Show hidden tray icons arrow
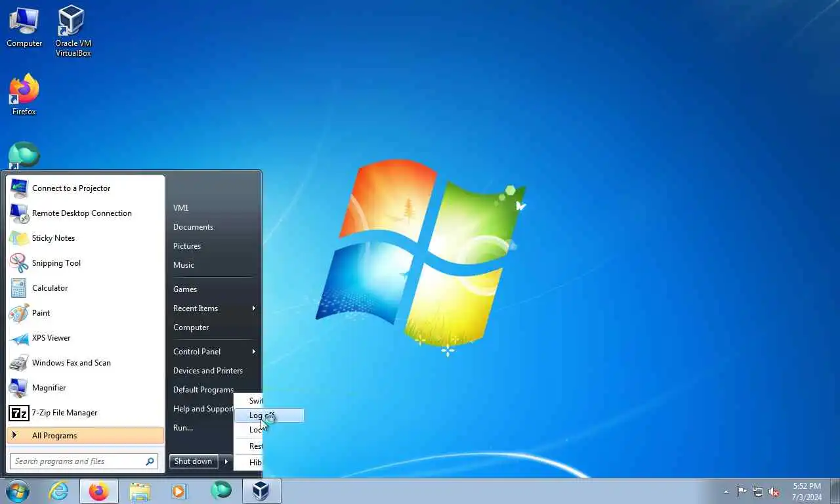 [726, 492]
